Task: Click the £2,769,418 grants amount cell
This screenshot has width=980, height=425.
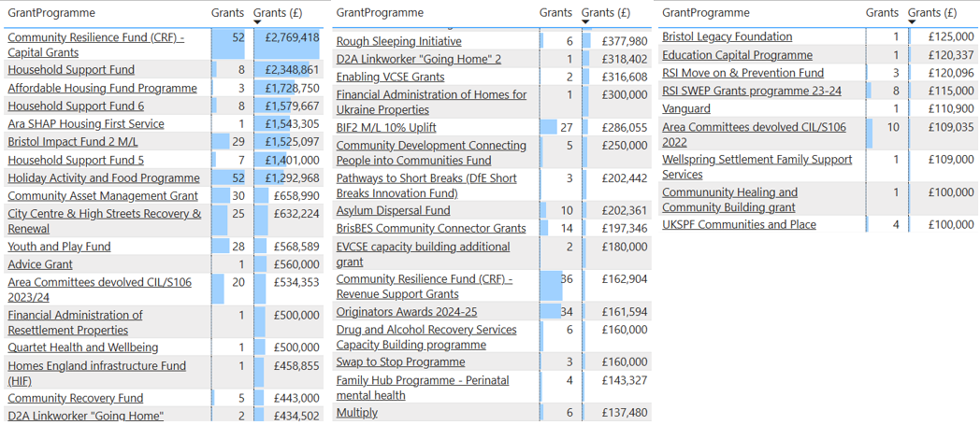Action: [x=291, y=37]
